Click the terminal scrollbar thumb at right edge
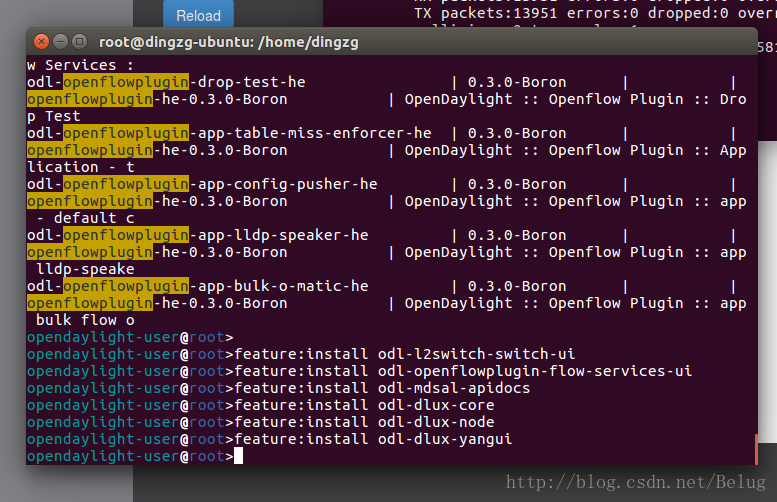This screenshot has width=777, height=502. point(756,449)
